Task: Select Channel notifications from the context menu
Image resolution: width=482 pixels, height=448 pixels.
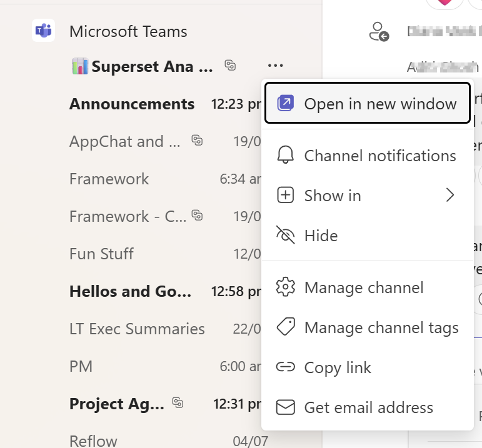Action: pos(368,156)
